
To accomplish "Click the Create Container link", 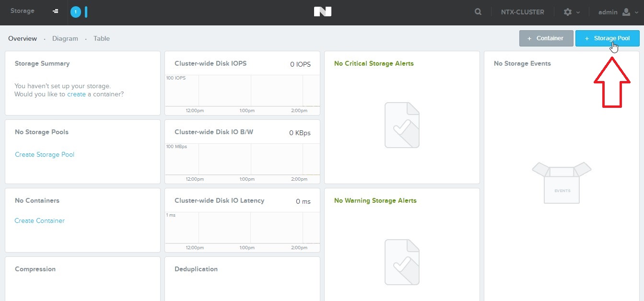I will [40, 220].
